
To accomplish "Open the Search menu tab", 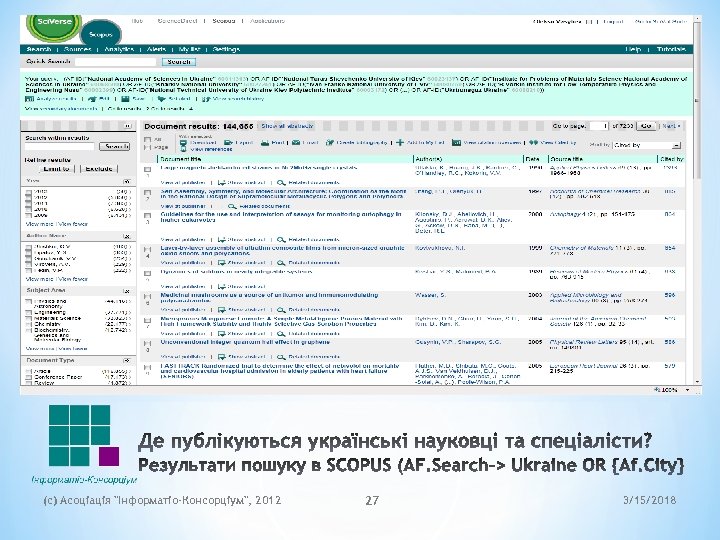I will pyautogui.click(x=39, y=49).
